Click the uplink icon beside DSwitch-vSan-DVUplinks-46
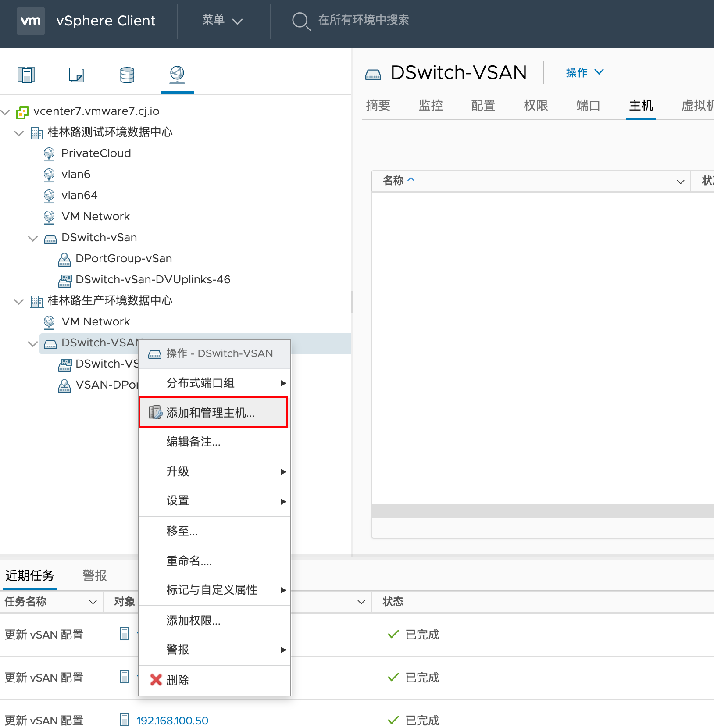Image resolution: width=714 pixels, height=728 pixels. point(64,280)
